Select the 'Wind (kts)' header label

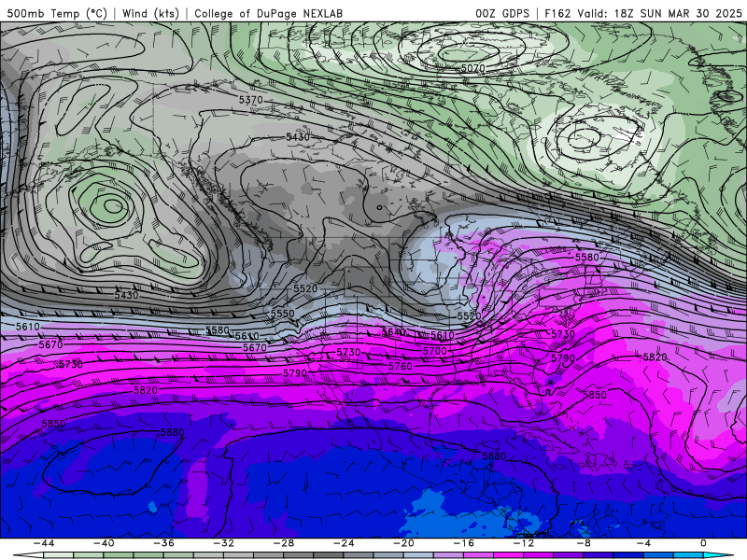pyautogui.click(x=150, y=14)
